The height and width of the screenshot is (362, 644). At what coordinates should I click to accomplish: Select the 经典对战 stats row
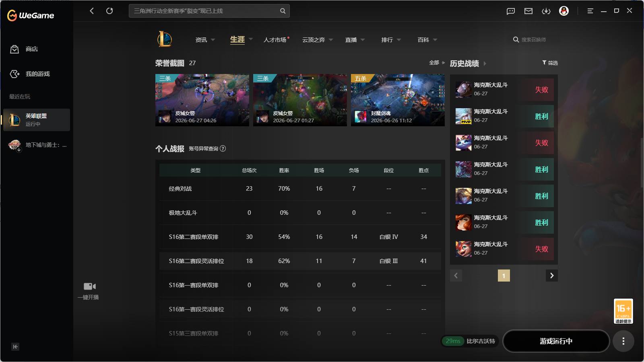pyautogui.click(x=300, y=189)
